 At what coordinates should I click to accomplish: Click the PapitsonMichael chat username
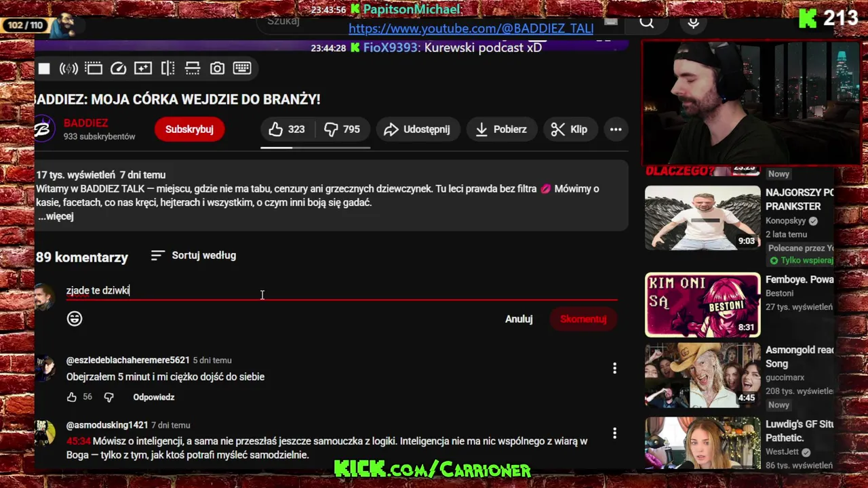point(412,9)
